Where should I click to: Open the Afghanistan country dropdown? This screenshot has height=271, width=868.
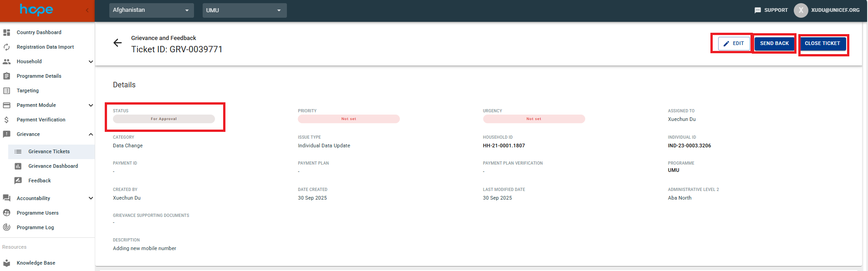pos(151,10)
